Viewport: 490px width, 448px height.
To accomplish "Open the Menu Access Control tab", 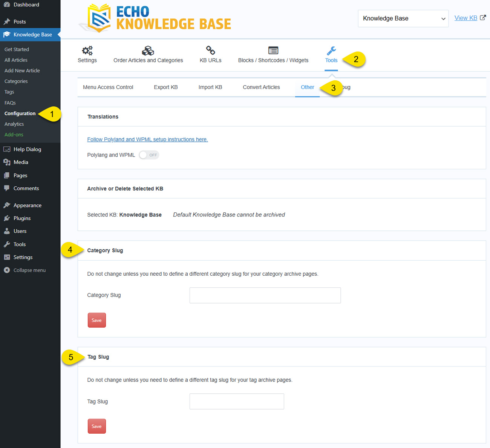I will [x=108, y=87].
